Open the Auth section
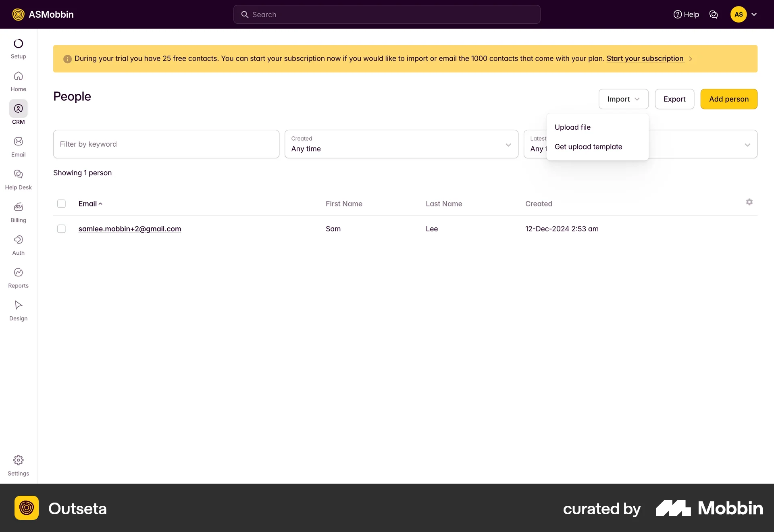The height and width of the screenshot is (532, 774). [x=18, y=245]
